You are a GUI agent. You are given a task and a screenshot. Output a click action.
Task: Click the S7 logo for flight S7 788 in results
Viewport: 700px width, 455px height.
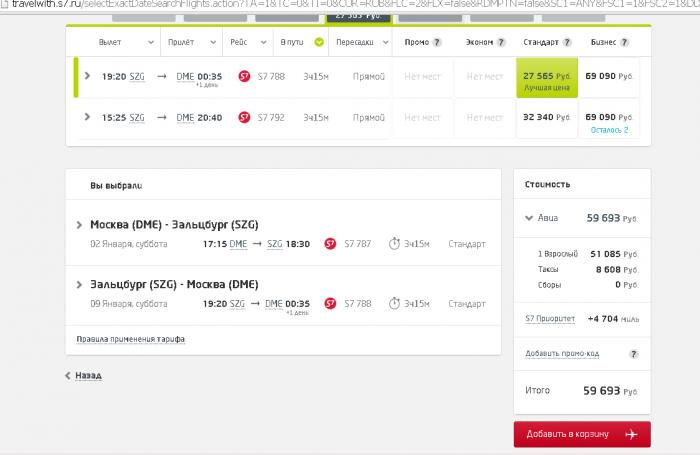(x=244, y=76)
